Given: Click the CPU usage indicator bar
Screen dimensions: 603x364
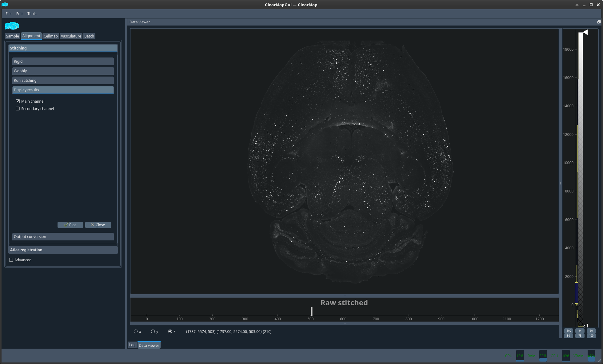Looking at the screenshot, I should 520,356.
